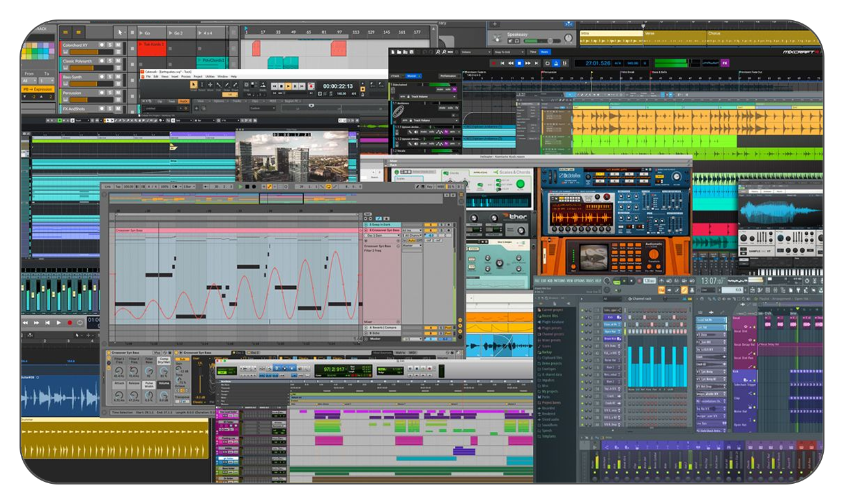Click the Mixcraft red record button

click(x=493, y=63)
